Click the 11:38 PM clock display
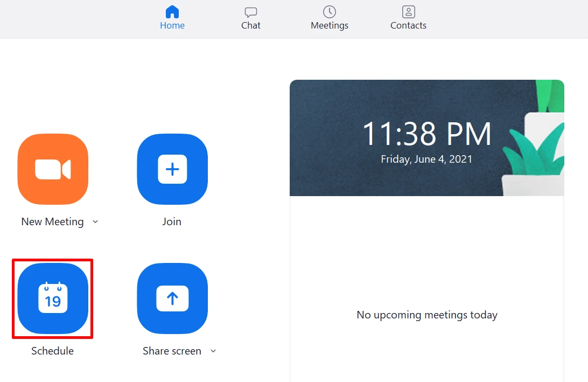 [x=426, y=134]
